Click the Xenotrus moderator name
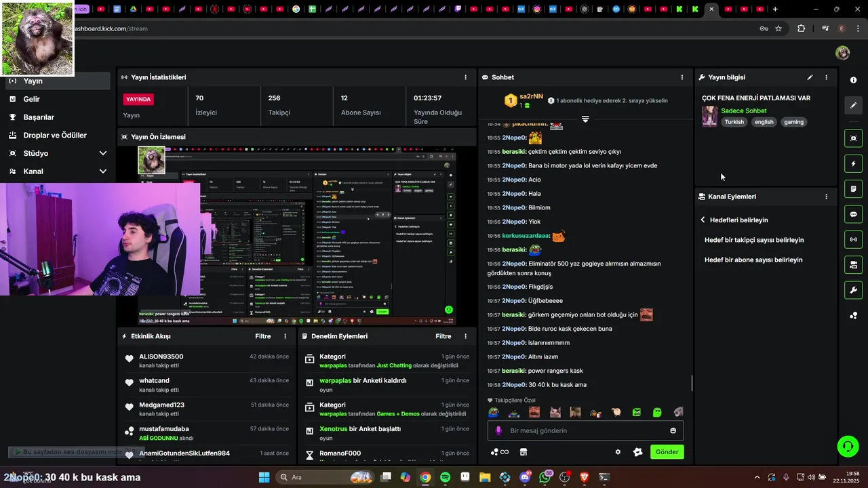868x488 pixels. coord(333,429)
